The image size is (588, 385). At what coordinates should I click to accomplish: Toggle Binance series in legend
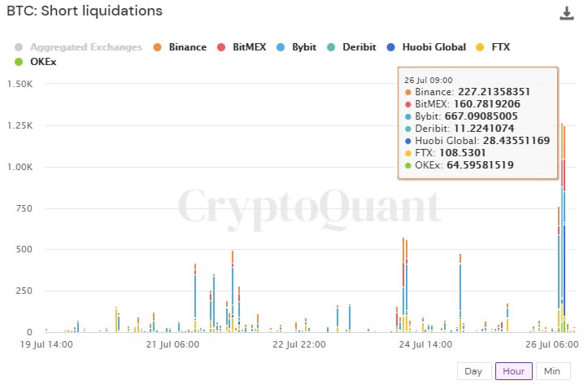187,47
